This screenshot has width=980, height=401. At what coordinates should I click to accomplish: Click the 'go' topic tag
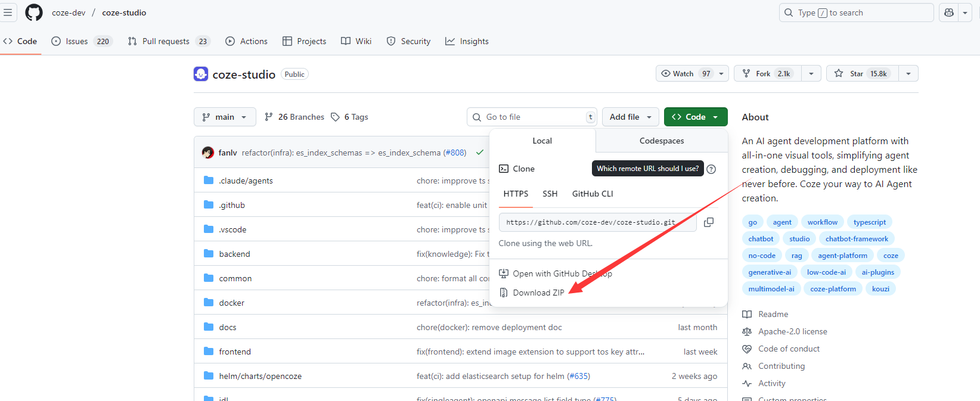[x=753, y=222]
